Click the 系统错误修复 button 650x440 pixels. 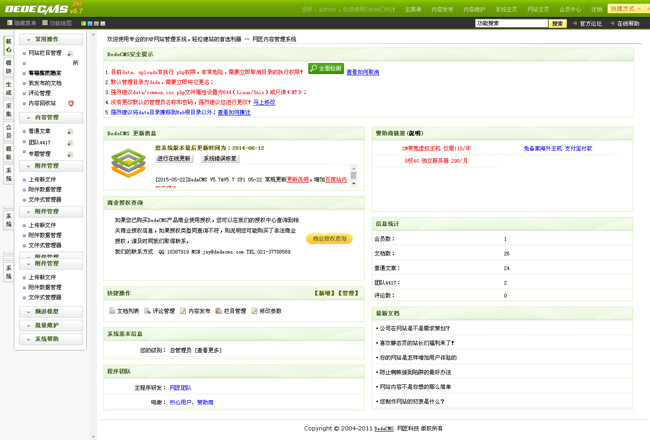(x=220, y=158)
